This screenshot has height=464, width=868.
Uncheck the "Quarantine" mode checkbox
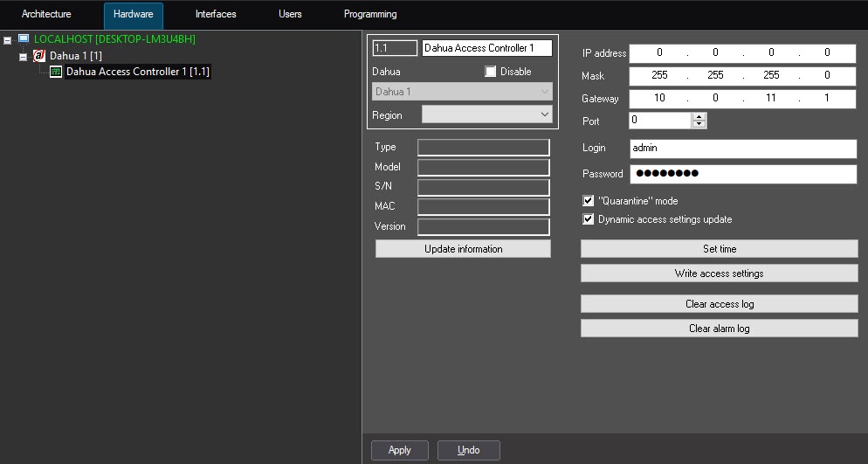point(589,201)
